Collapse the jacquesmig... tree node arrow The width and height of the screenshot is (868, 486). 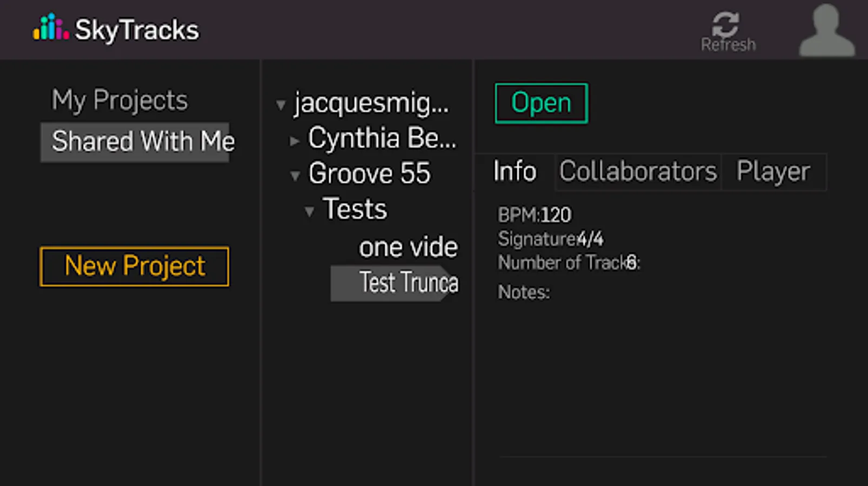(x=281, y=104)
